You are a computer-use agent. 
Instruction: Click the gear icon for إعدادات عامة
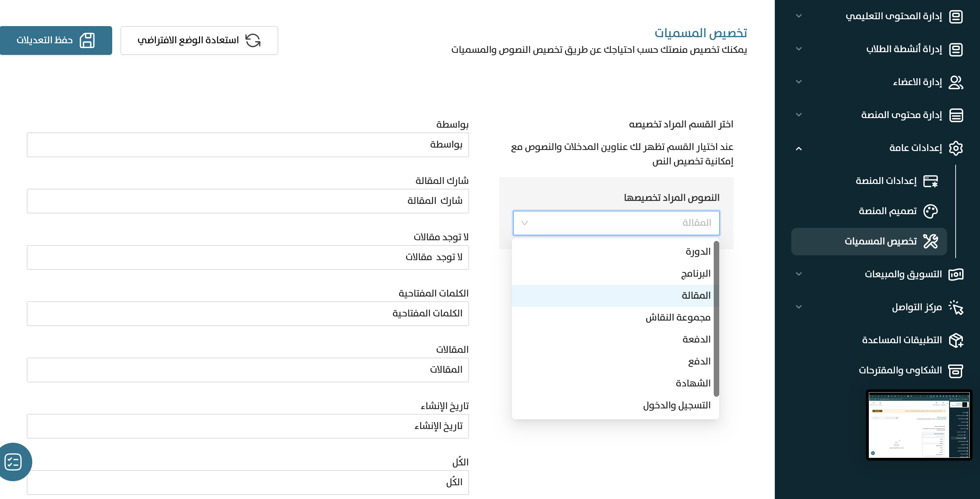955,148
